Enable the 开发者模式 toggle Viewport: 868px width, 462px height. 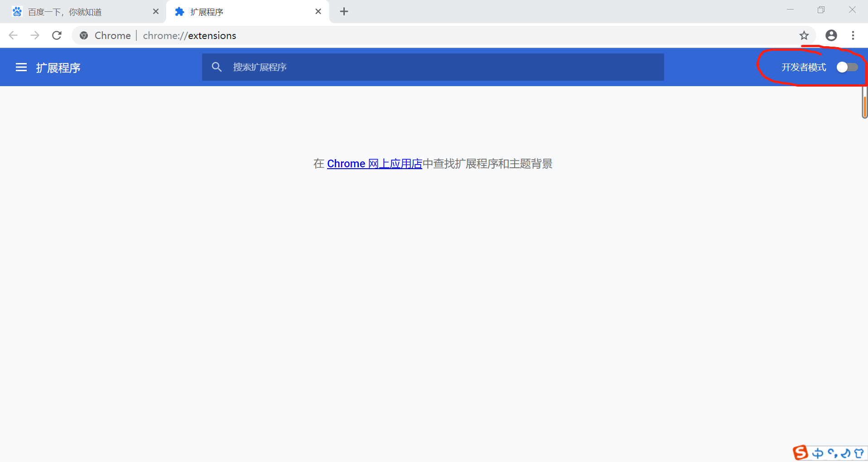(x=847, y=67)
